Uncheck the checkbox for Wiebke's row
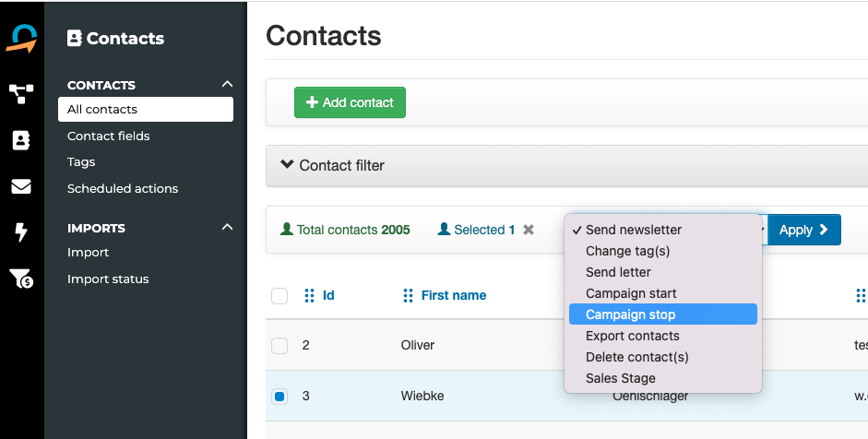Screen dimensions: 868x439 point(279,397)
